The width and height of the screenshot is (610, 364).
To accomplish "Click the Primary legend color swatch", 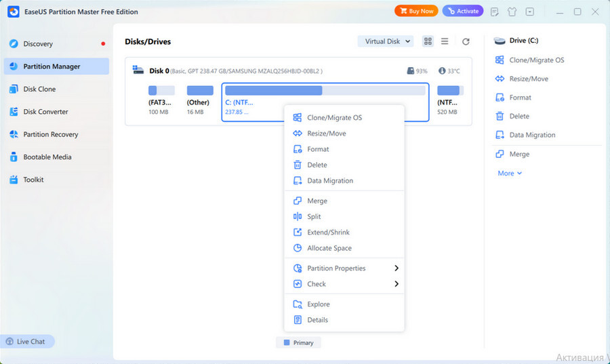I will click(287, 342).
